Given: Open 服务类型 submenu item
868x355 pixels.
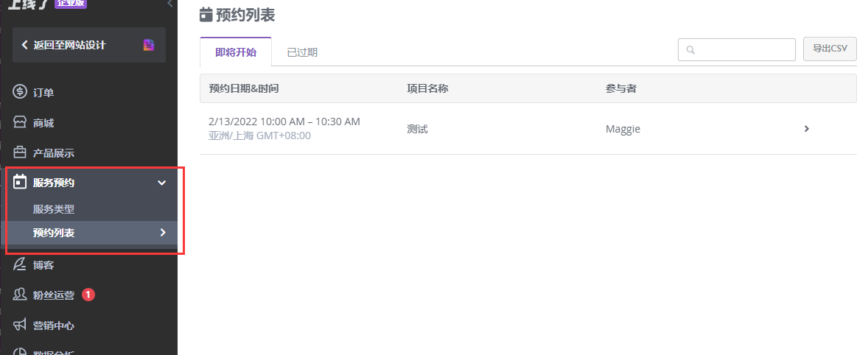Looking at the screenshot, I should [x=54, y=209].
